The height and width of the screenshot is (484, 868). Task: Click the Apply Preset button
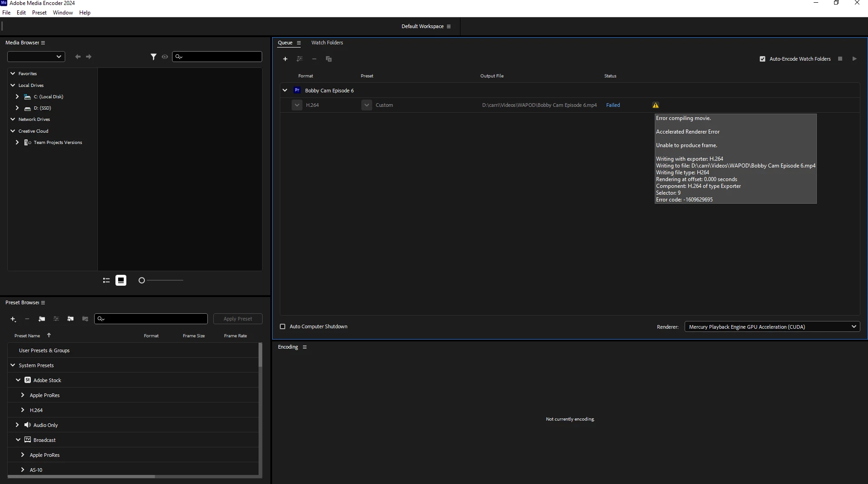[x=238, y=319]
